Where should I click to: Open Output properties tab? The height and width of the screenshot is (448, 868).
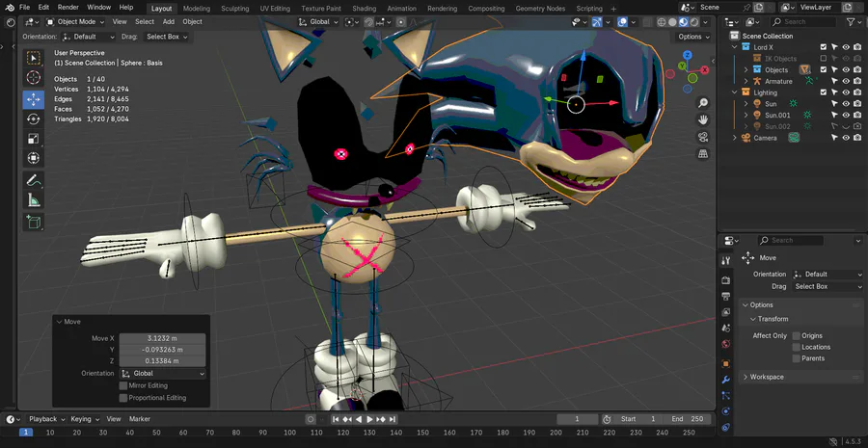[726, 297]
